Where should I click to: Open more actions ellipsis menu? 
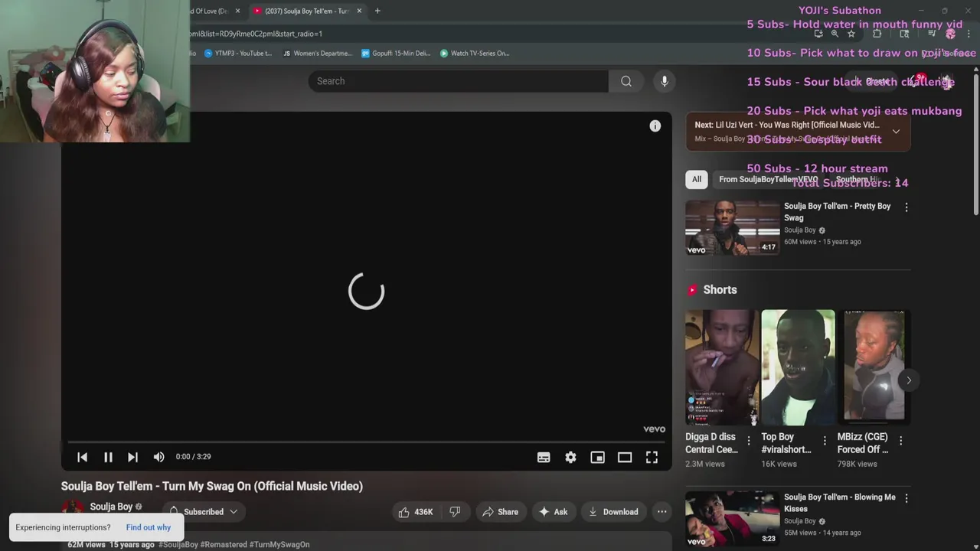661,512
